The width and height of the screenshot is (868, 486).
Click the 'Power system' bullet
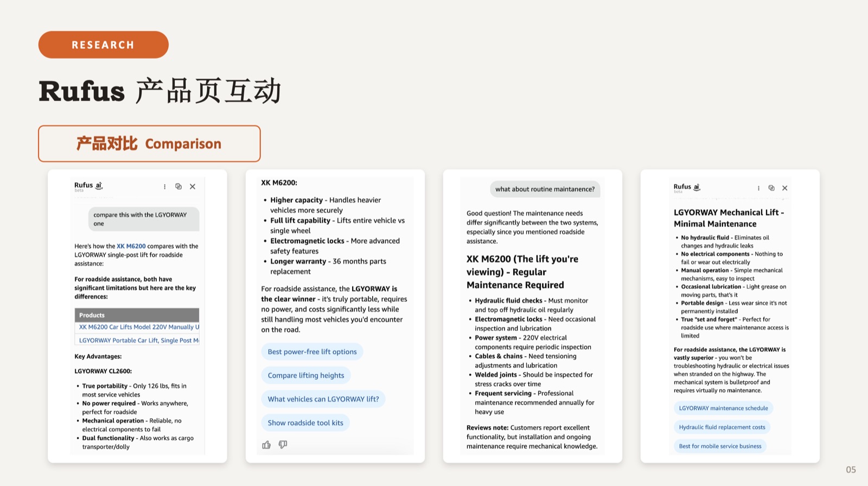tap(530, 343)
